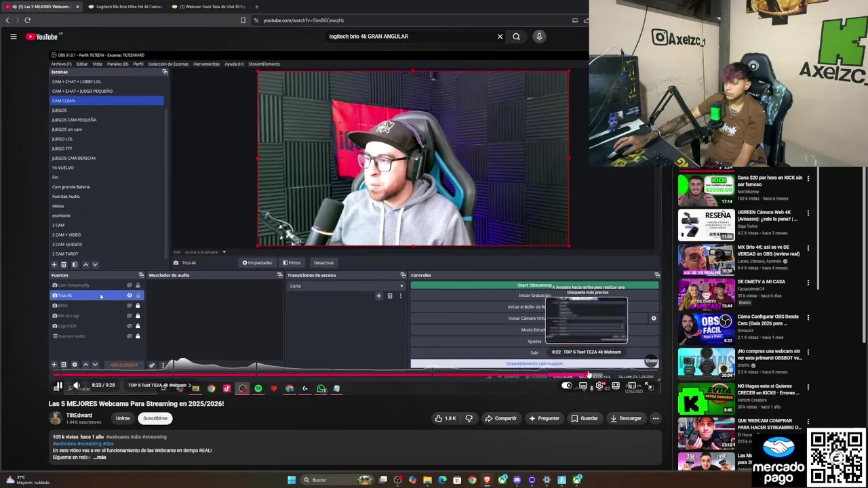Show the MX 4k Logi source

point(130,316)
